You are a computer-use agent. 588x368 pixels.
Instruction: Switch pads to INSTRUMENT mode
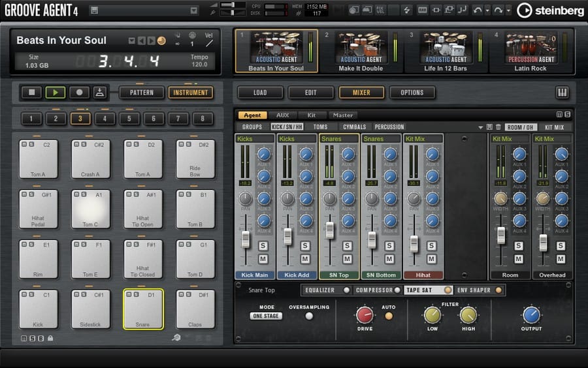tap(191, 93)
